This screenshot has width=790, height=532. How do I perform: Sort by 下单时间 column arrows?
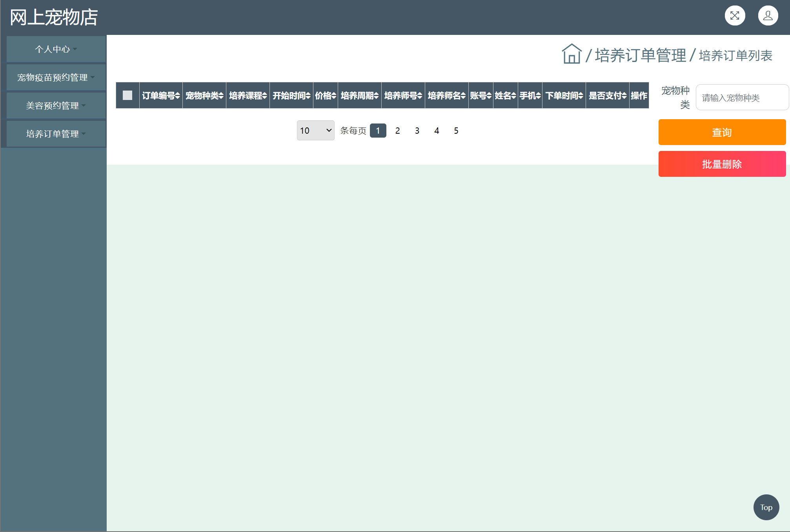tap(581, 96)
